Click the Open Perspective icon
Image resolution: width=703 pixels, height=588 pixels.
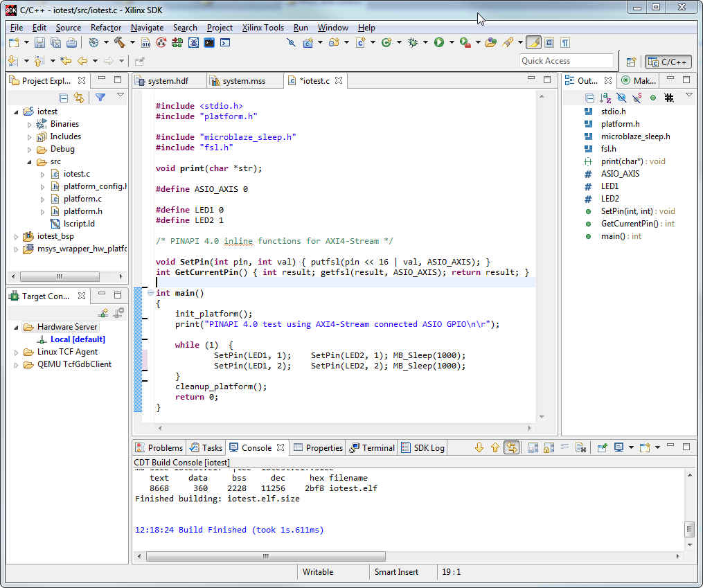[x=631, y=62]
